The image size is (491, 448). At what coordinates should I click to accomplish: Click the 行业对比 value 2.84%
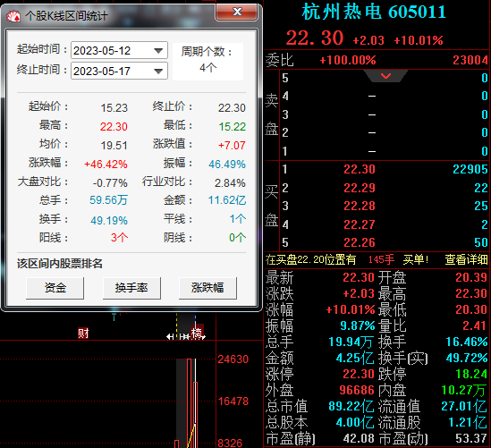tap(230, 183)
